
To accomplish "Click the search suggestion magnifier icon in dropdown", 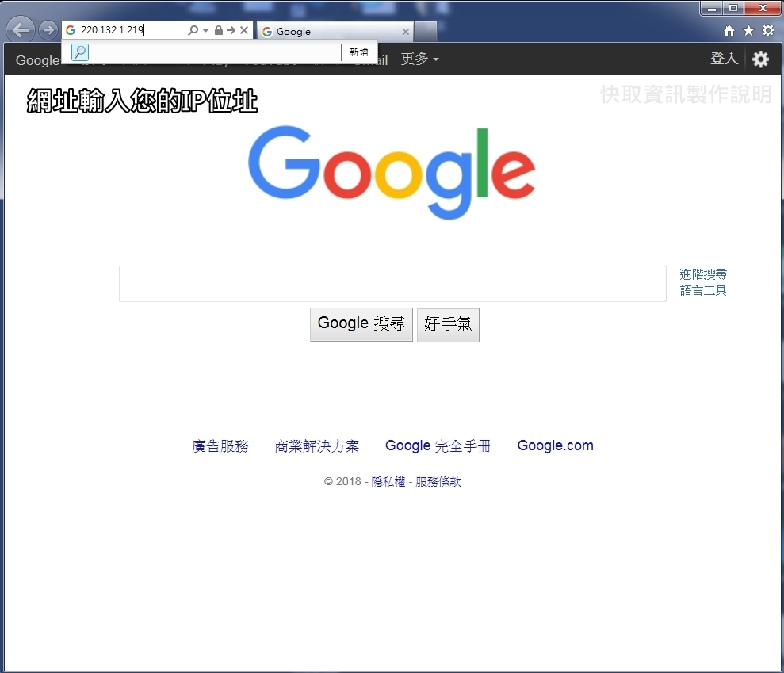I will point(80,52).
